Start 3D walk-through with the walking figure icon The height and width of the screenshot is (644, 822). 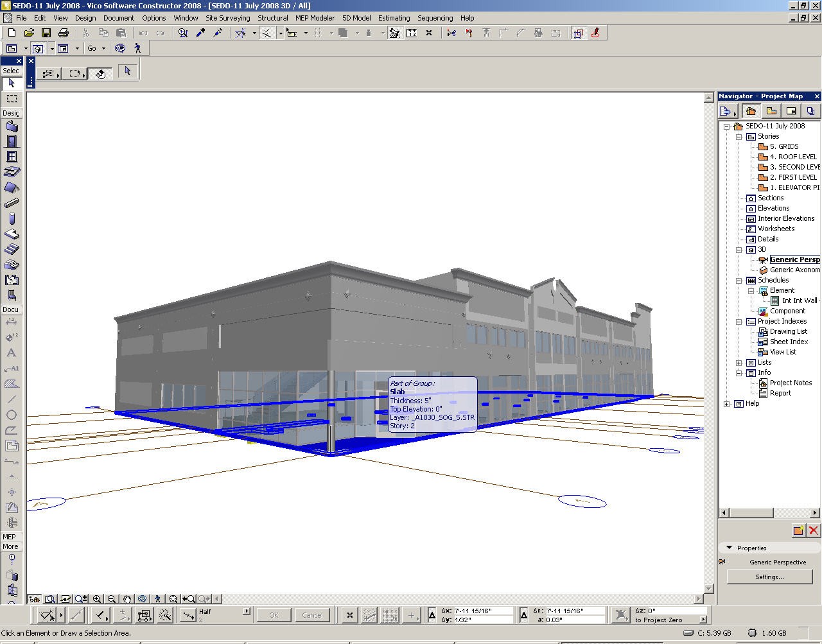137,48
